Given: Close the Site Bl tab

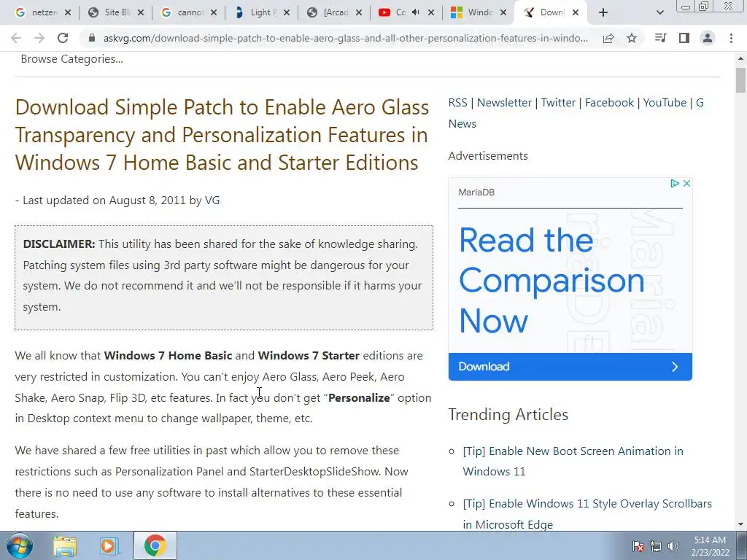Looking at the screenshot, I should coord(141,12).
